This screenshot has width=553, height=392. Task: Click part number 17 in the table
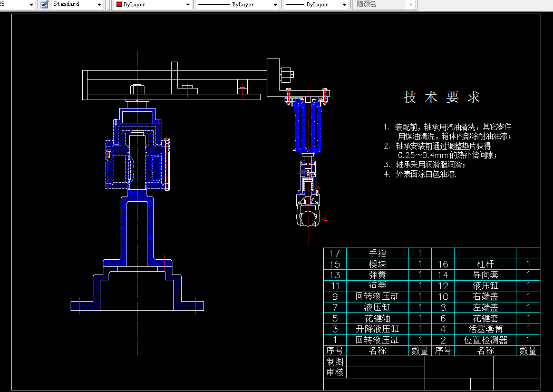pos(335,253)
